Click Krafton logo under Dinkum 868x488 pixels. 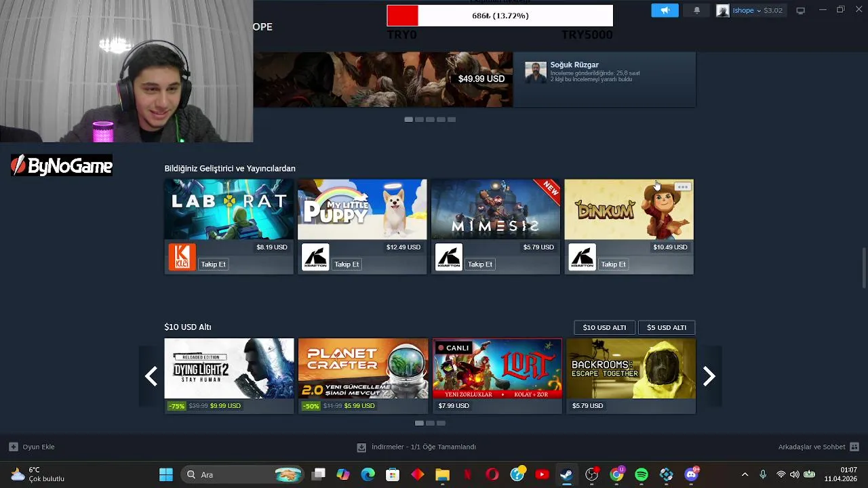pos(582,257)
